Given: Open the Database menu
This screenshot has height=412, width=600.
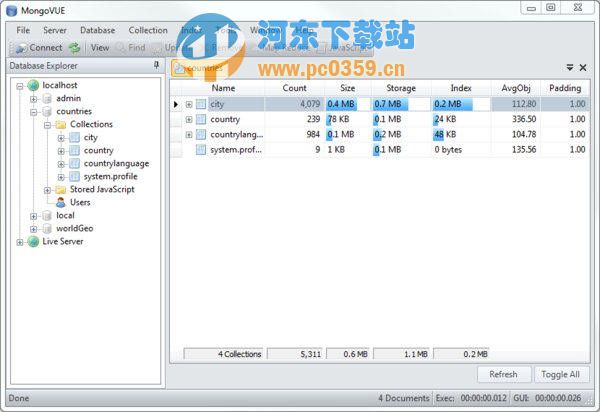Looking at the screenshot, I should click(x=98, y=30).
